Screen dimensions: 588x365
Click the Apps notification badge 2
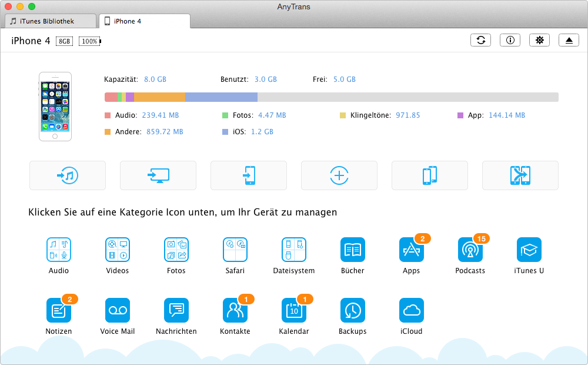click(x=423, y=239)
